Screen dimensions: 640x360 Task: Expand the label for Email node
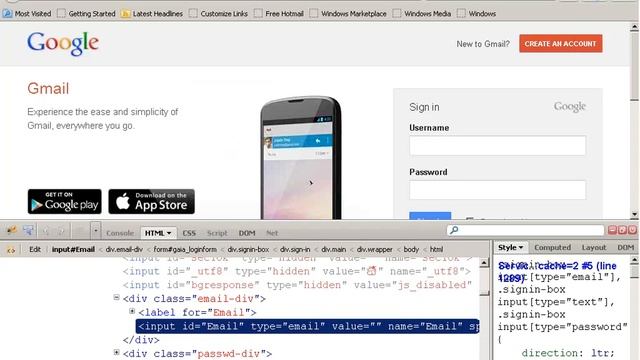[132, 311]
